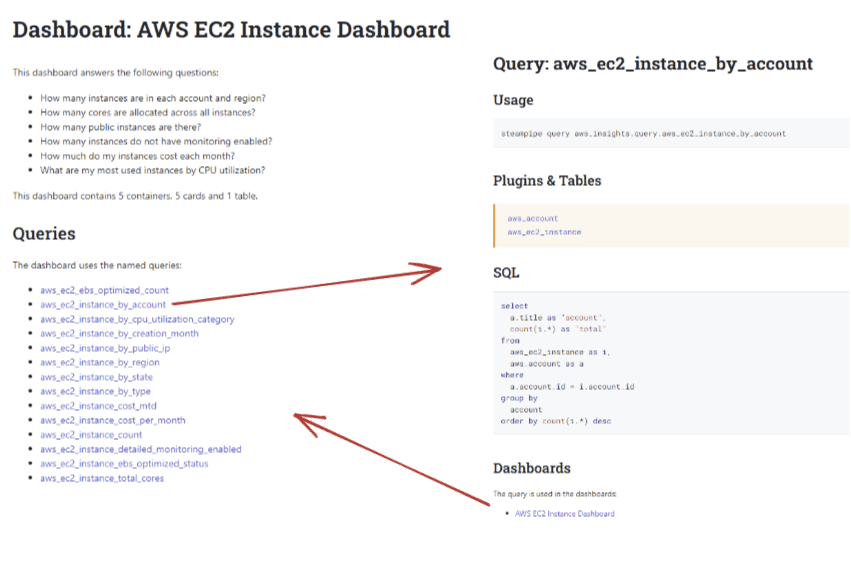Click the 'a.title as account' SQL line
Image resolution: width=851 pixels, height=561 pixels.
(x=558, y=318)
